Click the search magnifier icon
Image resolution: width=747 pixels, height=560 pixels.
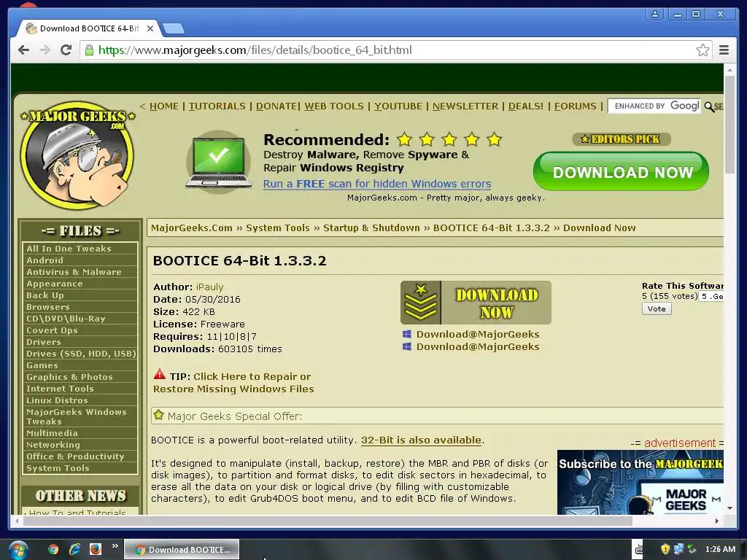click(x=709, y=106)
